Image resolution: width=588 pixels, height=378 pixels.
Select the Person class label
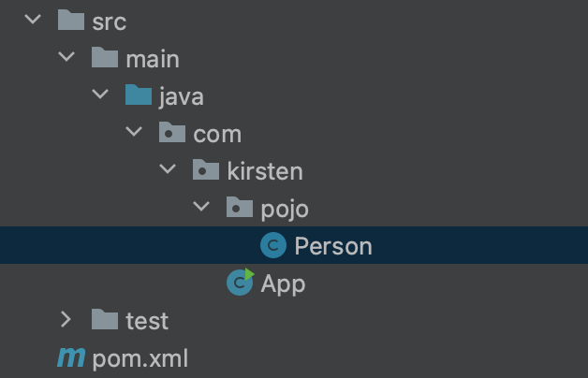point(333,246)
